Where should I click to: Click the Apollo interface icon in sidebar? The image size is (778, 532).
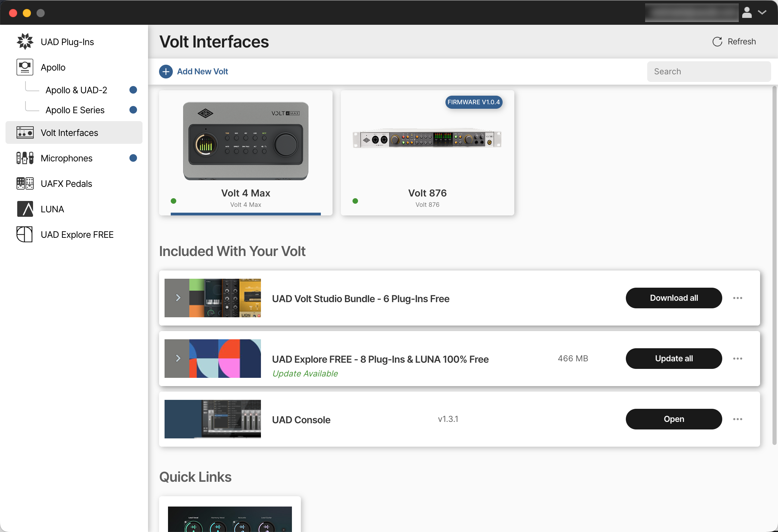[x=25, y=67]
